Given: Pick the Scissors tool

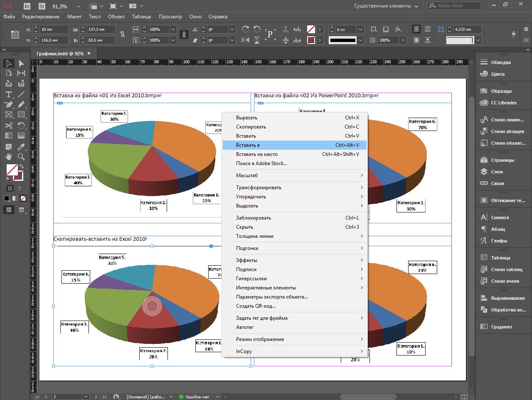Looking at the screenshot, I should (x=8, y=126).
